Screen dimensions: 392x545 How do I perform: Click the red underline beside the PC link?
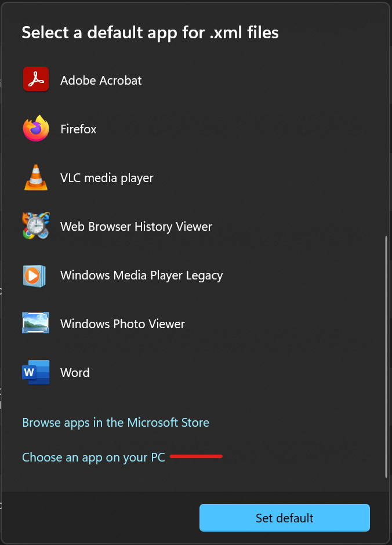196,456
